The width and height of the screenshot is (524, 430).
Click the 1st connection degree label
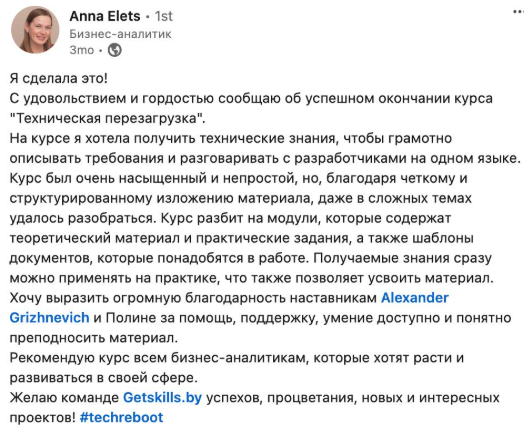(163, 16)
